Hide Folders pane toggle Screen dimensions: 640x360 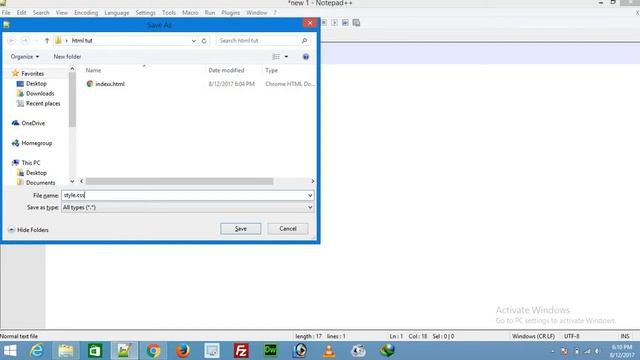(x=28, y=230)
